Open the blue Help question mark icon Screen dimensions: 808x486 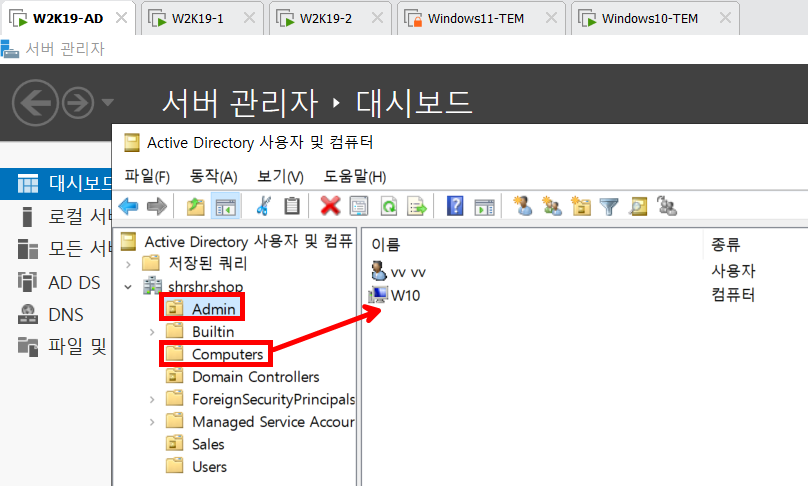454,206
